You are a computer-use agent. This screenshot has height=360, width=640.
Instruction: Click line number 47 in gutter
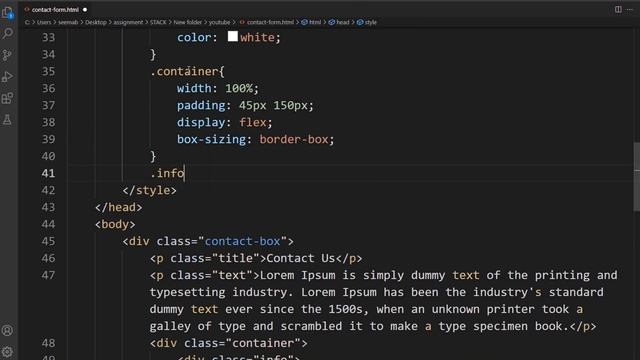48,275
